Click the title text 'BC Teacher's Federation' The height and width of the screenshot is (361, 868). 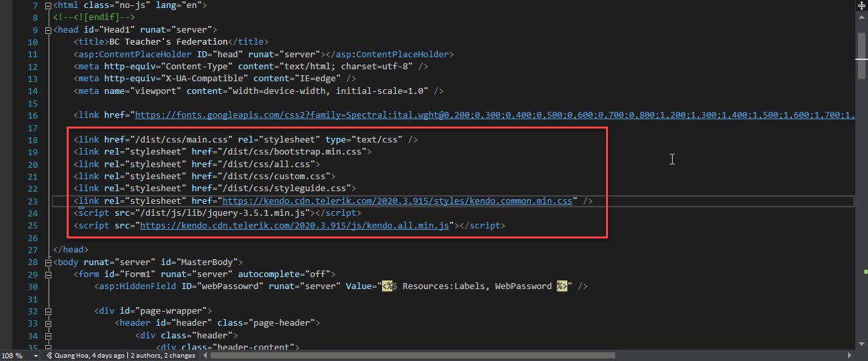click(x=168, y=42)
